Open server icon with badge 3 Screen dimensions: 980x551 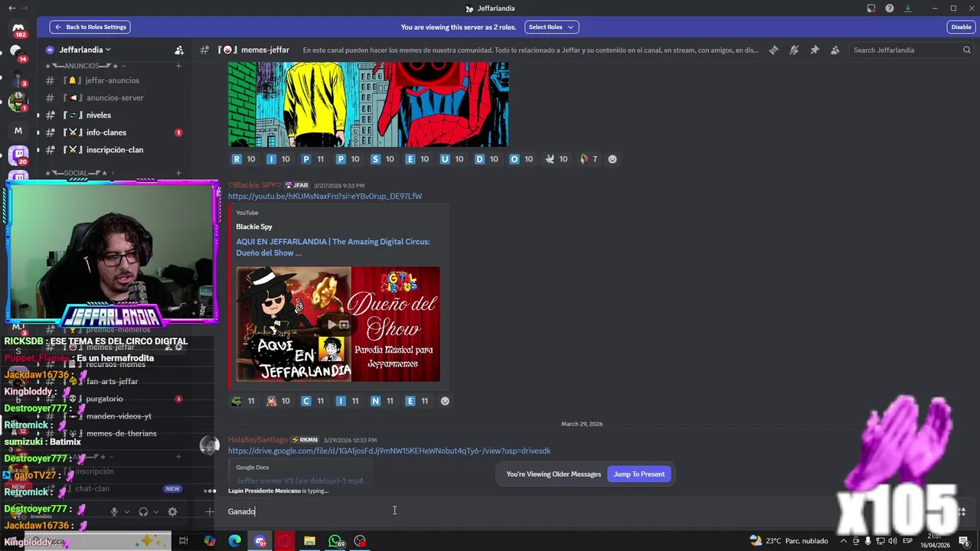coord(18,77)
